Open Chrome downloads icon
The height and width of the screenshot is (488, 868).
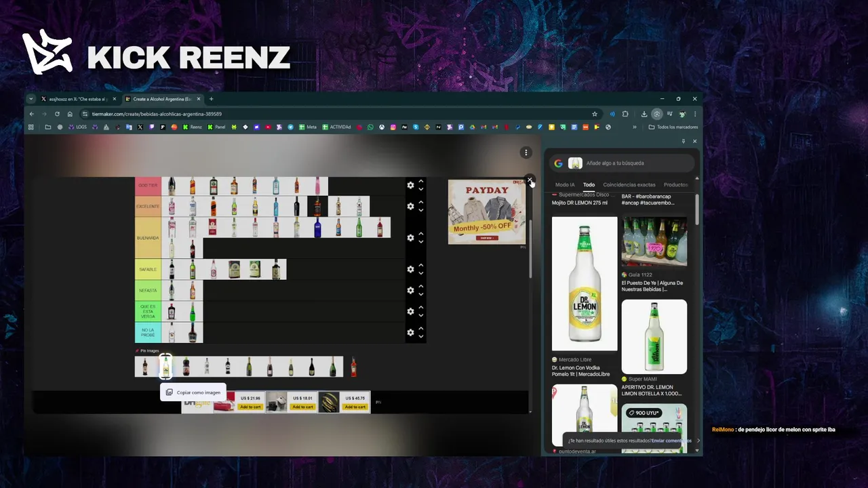[644, 114]
